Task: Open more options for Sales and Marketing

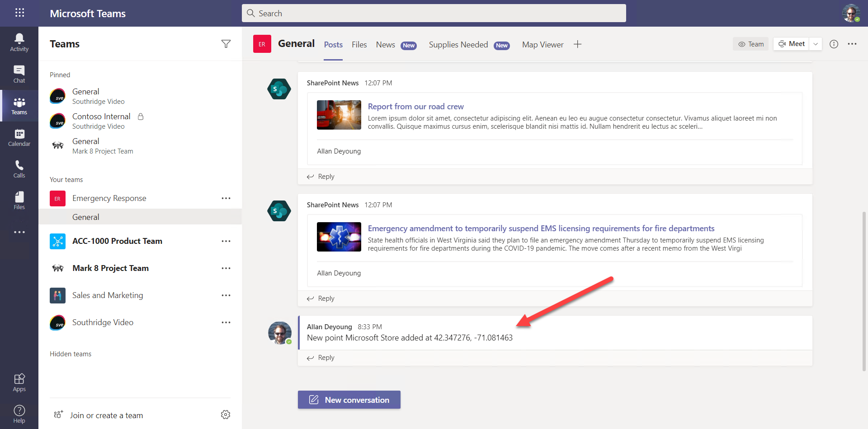Action: (226, 295)
